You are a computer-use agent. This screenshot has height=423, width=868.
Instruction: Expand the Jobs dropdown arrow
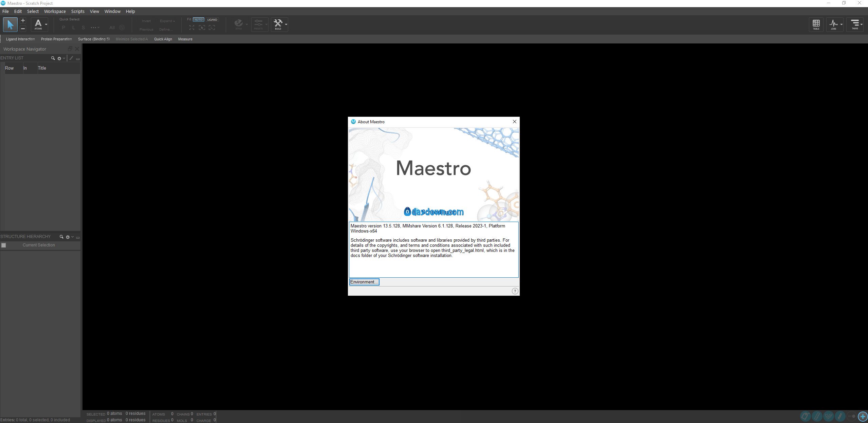click(841, 24)
